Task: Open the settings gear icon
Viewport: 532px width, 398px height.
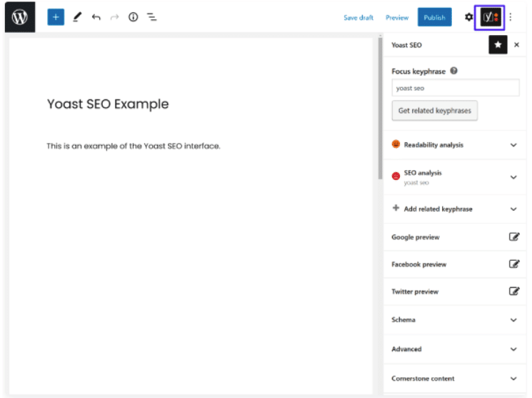Action: tap(468, 17)
